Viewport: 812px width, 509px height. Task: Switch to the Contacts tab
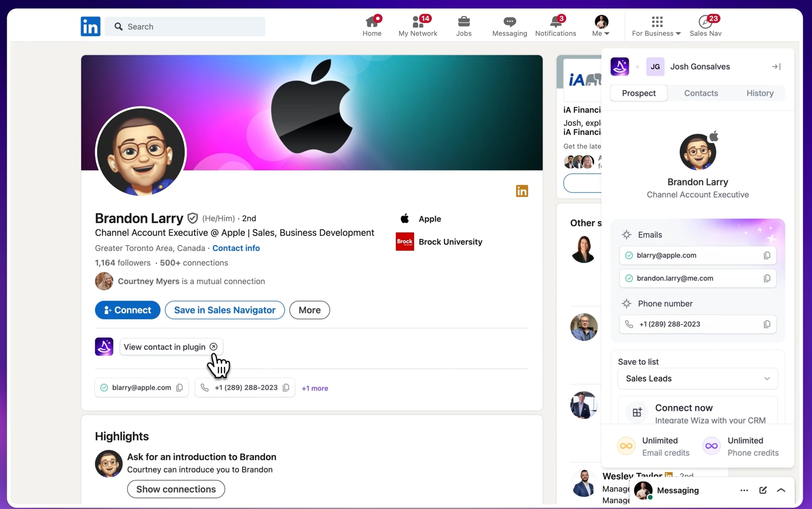[x=701, y=93]
